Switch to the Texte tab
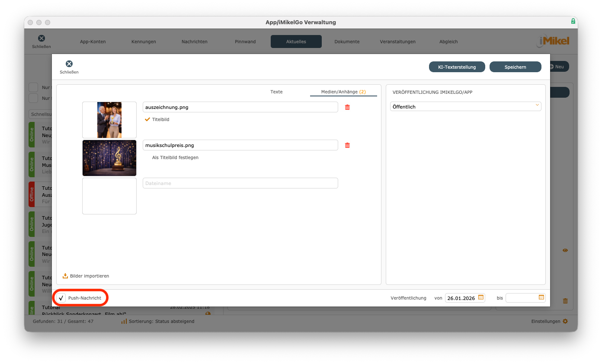This screenshot has width=602, height=364. point(276,92)
